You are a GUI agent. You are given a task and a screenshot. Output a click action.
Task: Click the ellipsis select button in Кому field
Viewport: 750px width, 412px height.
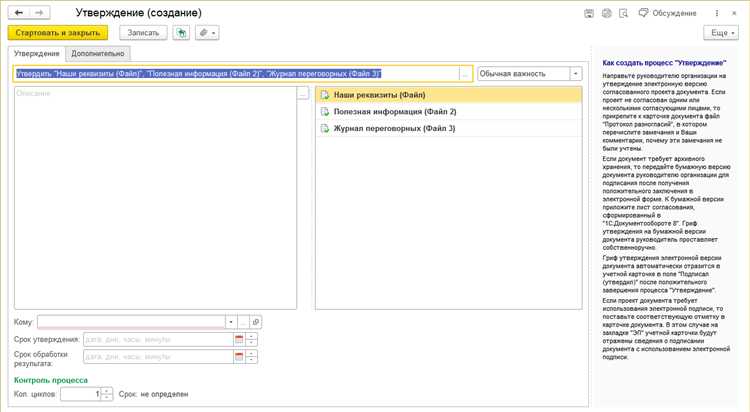click(243, 322)
